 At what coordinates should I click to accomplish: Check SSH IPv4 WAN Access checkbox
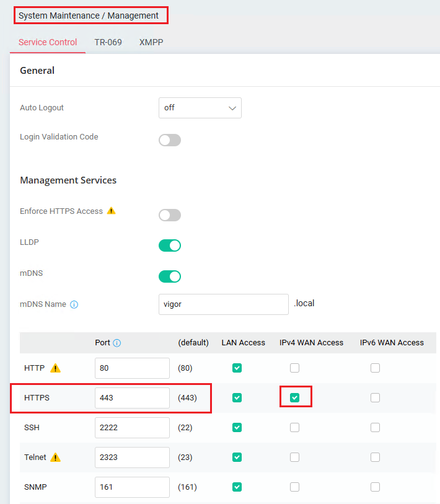(295, 428)
